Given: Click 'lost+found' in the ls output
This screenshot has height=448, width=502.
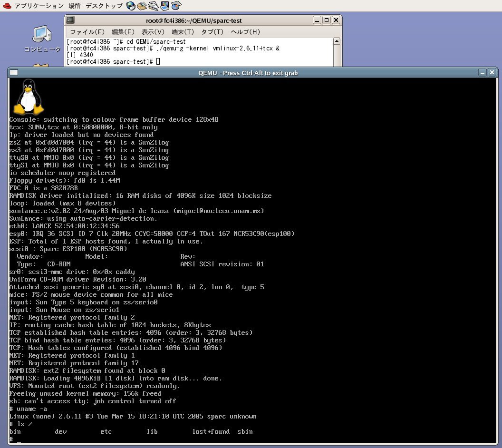Looking at the screenshot, I should pos(211,432).
